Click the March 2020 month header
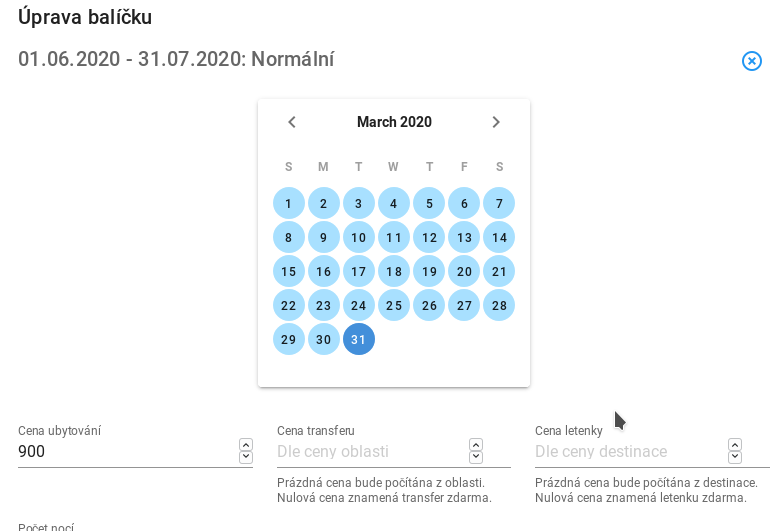The height and width of the screenshot is (531, 784). point(394,122)
